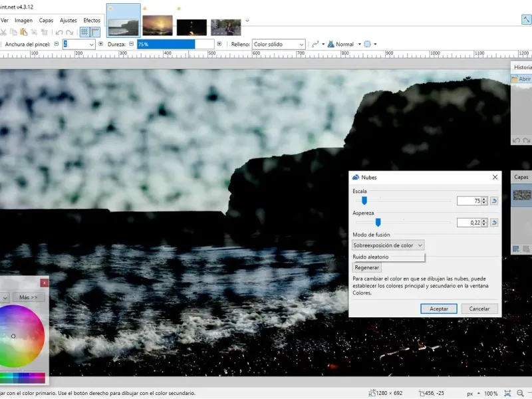Click the Deselect icon in the toolbar
The width and height of the screenshot is (532, 399).
(x=44, y=32)
